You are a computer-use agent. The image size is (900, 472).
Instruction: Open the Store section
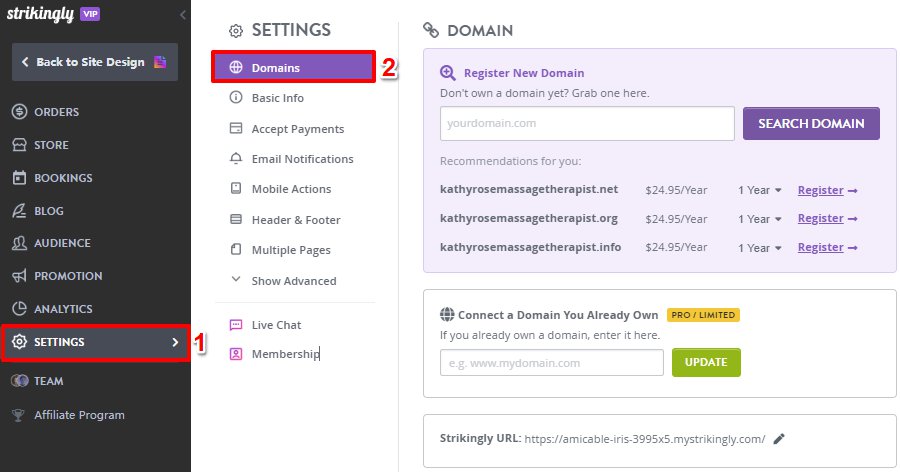tap(51, 145)
